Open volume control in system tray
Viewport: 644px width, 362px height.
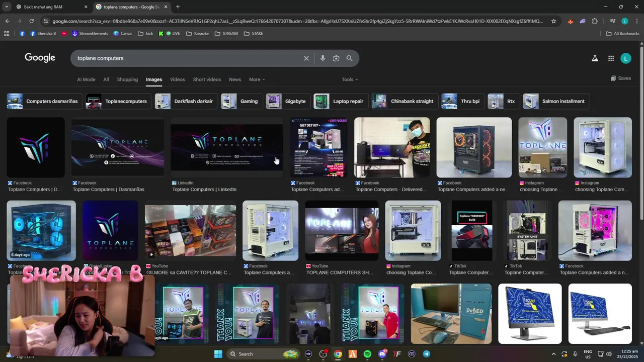[x=608, y=354]
